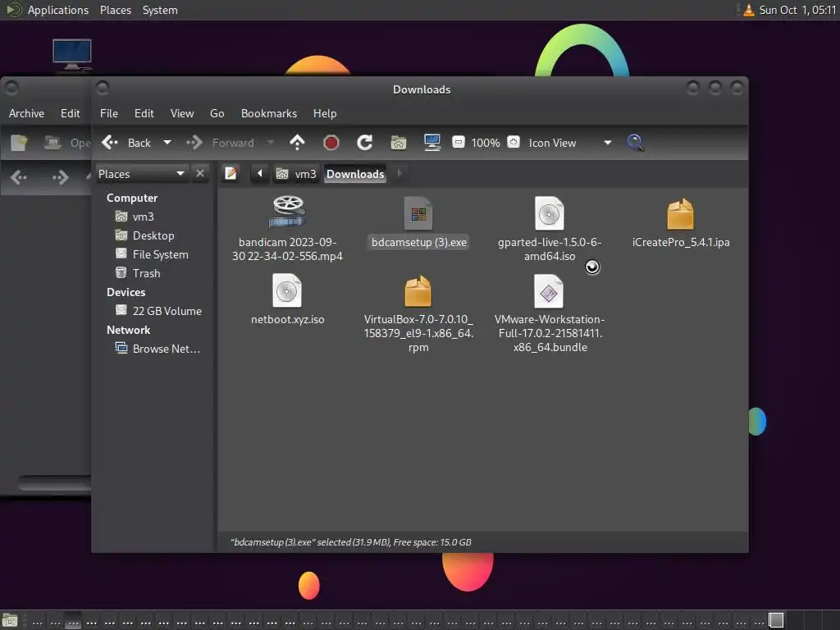Viewport: 840px width, 630px height.
Task: Open the Places sidebar selector dropdown
Action: (141, 174)
